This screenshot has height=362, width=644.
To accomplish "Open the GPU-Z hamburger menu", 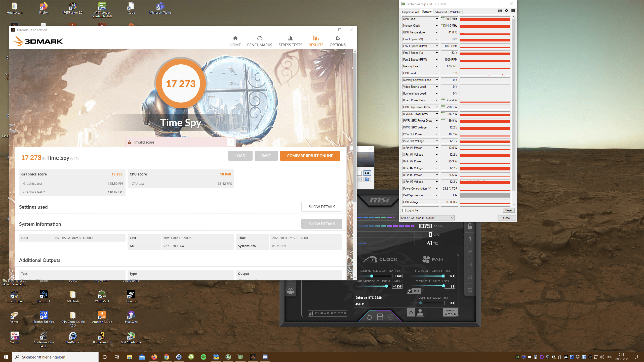I will click(513, 11).
